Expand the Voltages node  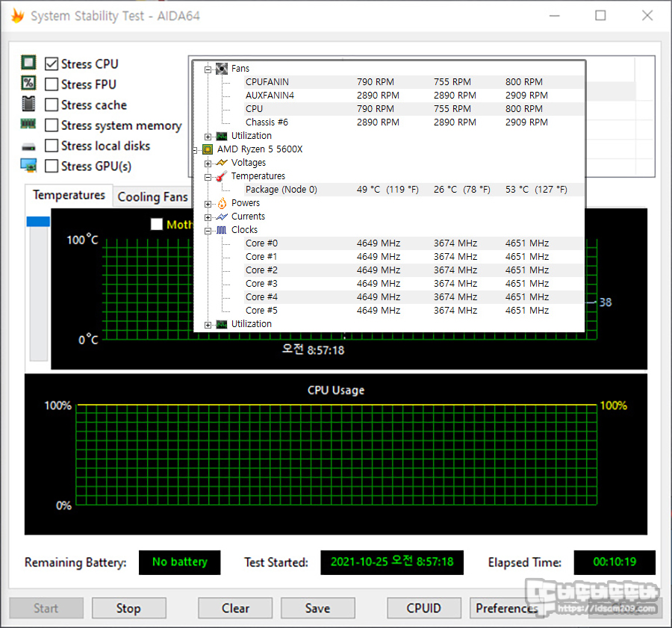[208, 164]
